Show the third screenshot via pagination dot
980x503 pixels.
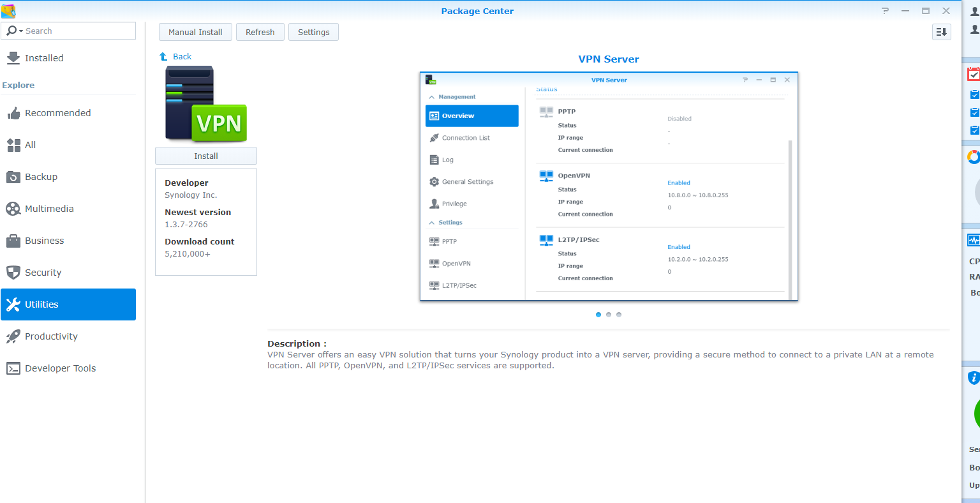pos(619,315)
